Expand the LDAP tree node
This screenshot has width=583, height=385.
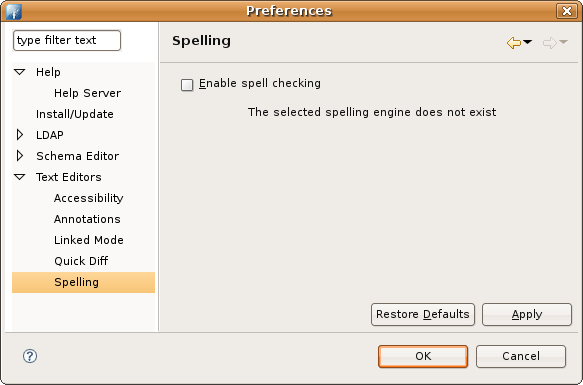pyautogui.click(x=20, y=135)
